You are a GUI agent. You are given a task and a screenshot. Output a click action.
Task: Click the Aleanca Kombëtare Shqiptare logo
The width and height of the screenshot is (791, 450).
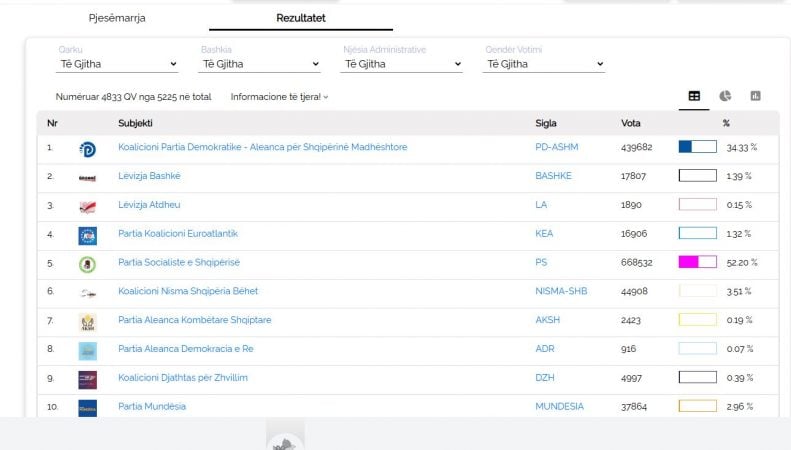(87, 322)
